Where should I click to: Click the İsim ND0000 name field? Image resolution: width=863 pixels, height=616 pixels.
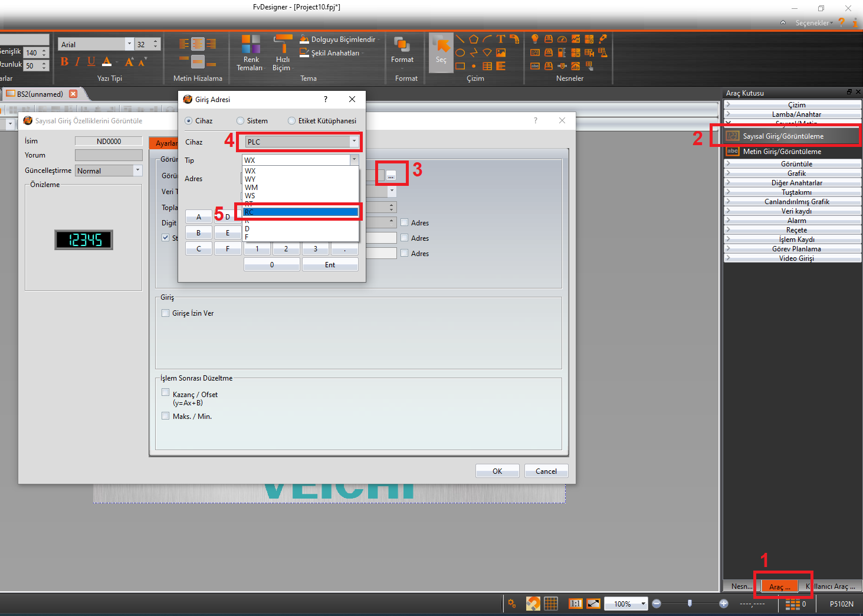tap(109, 142)
